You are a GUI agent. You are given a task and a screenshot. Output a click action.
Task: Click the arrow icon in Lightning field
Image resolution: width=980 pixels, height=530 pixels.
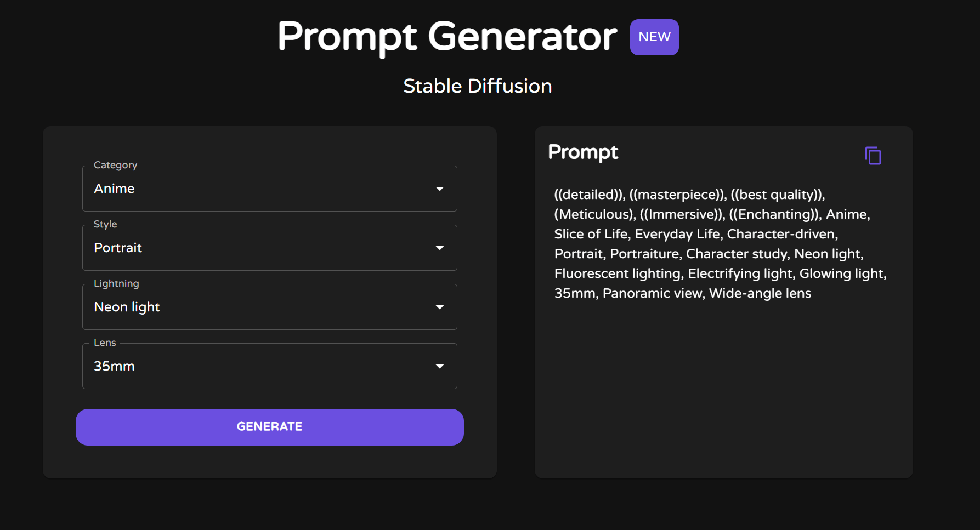coord(439,307)
